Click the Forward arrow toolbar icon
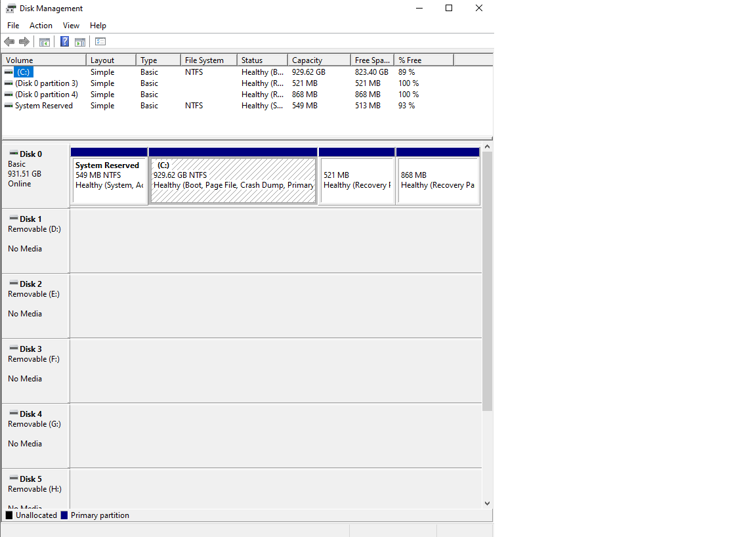The width and height of the screenshot is (756, 537). click(24, 42)
